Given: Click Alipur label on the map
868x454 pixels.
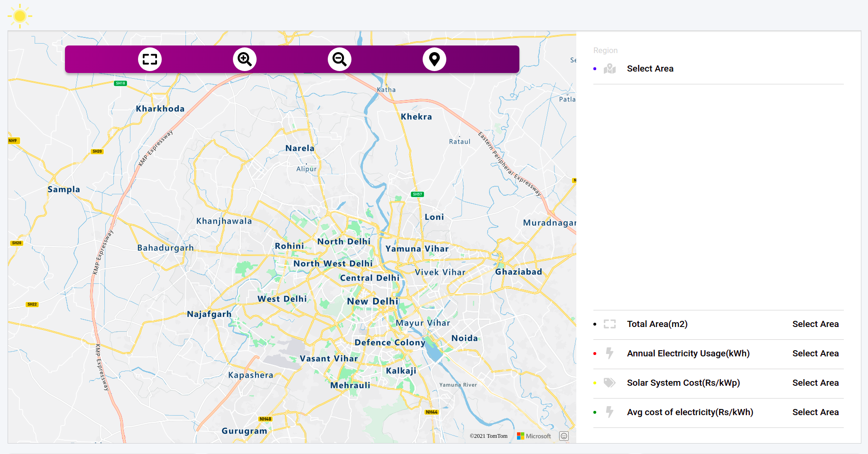Looking at the screenshot, I should click(x=306, y=169).
